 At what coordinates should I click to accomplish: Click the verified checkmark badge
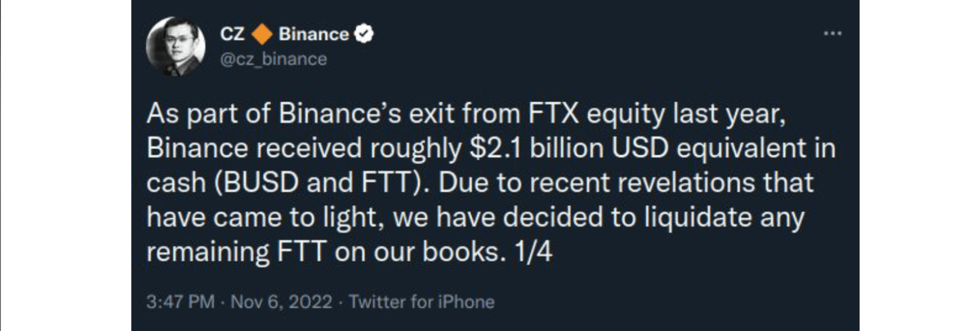[x=365, y=34]
